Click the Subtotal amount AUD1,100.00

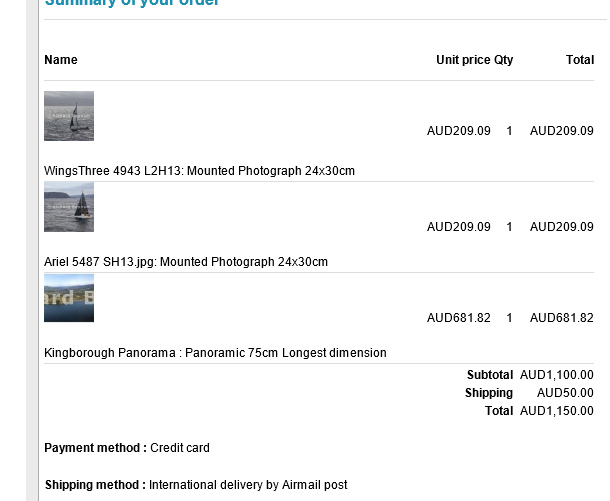tap(556, 375)
